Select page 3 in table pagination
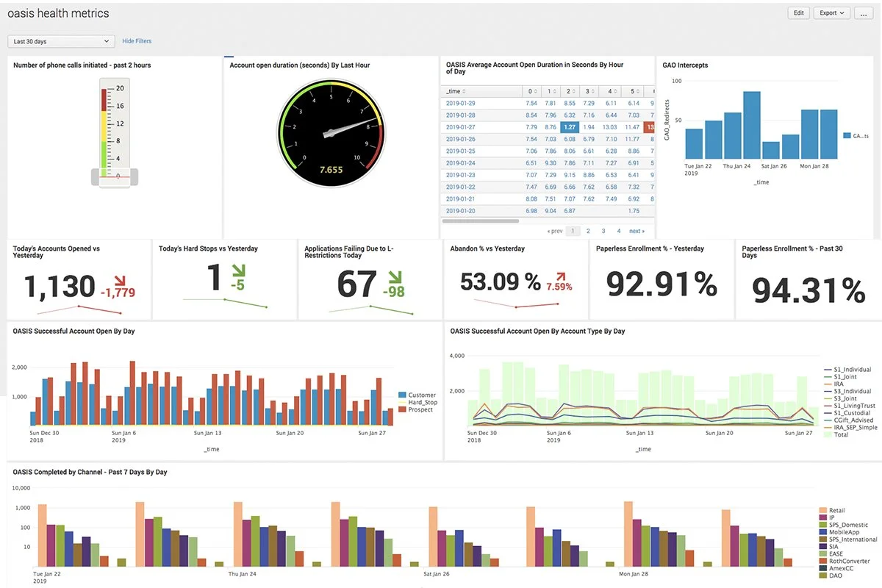 (x=603, y=231)
